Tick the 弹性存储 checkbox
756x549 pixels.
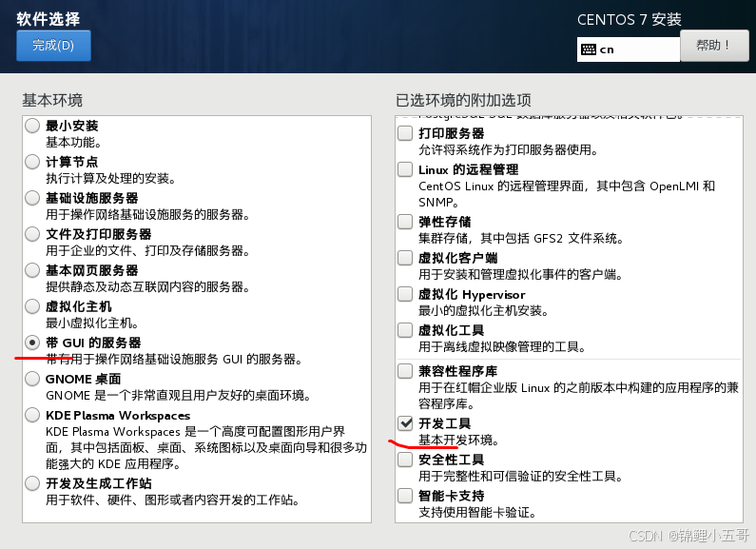pos(405,222)
